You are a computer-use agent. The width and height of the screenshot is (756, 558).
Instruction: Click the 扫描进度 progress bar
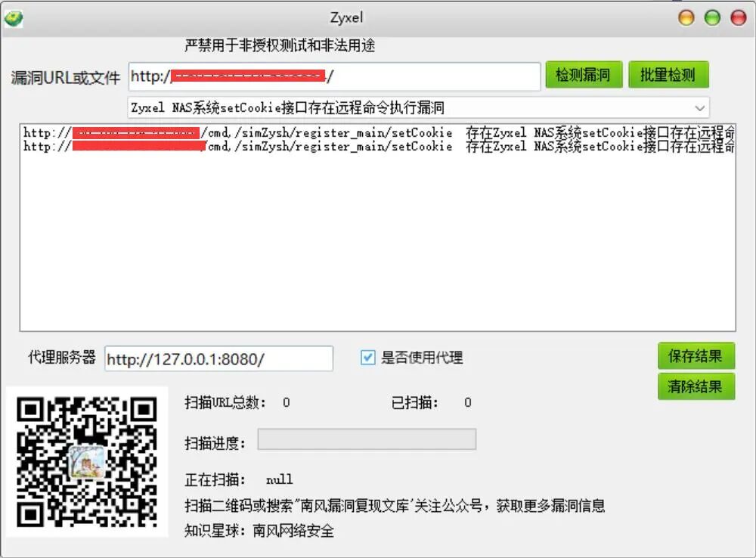click(x=367, y=439)
